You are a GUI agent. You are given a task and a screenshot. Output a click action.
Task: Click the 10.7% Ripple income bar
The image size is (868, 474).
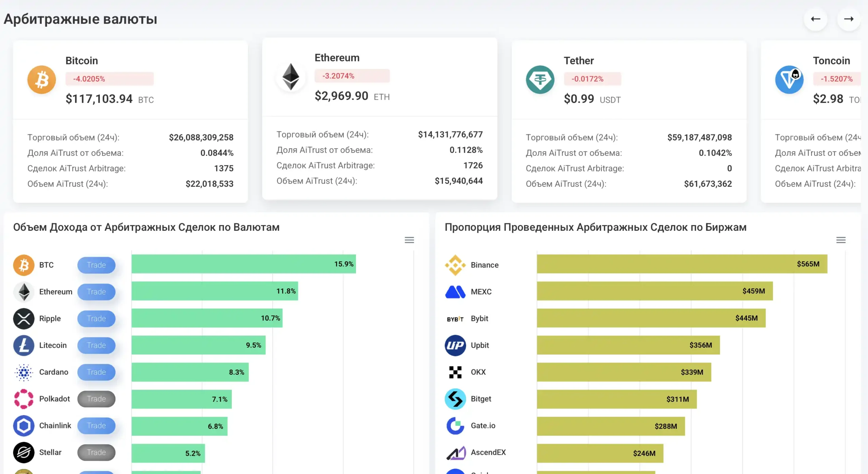pyautogui.click(x=207, y=318)
